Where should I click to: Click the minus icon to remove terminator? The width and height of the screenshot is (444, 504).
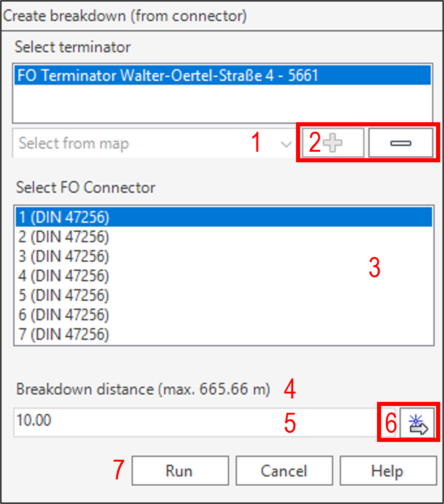tap(400, 143)
